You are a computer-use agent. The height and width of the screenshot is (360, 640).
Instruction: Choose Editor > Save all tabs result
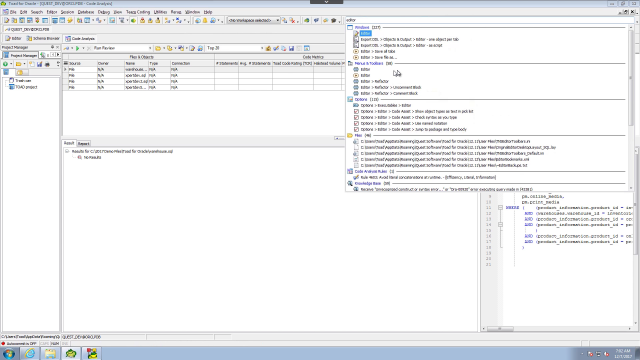pyautogui.click(x=378, y=51)
